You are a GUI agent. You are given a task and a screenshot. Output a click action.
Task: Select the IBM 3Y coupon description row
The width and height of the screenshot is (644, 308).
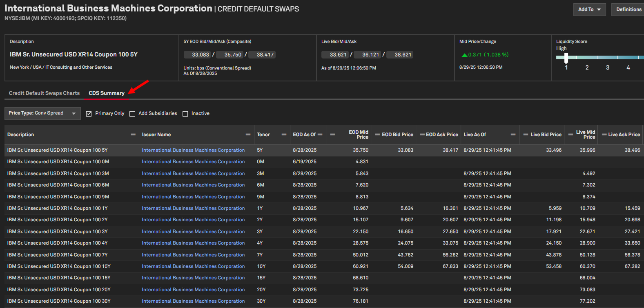tap(57, 232)
